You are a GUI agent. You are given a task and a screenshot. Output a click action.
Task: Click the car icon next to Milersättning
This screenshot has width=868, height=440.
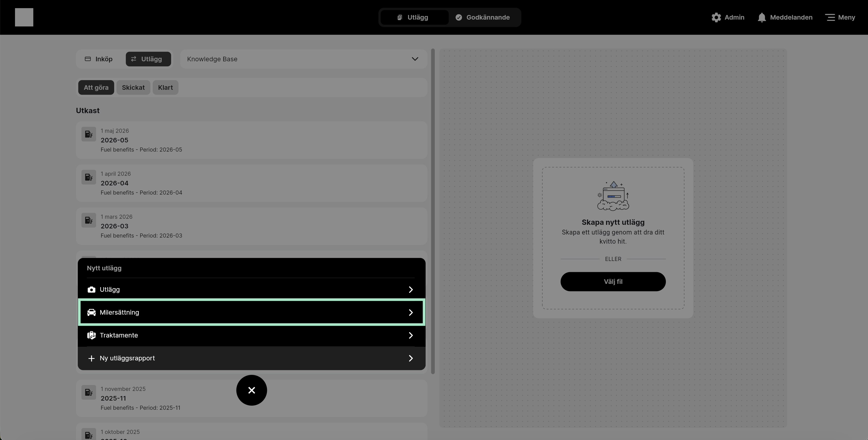91,313
